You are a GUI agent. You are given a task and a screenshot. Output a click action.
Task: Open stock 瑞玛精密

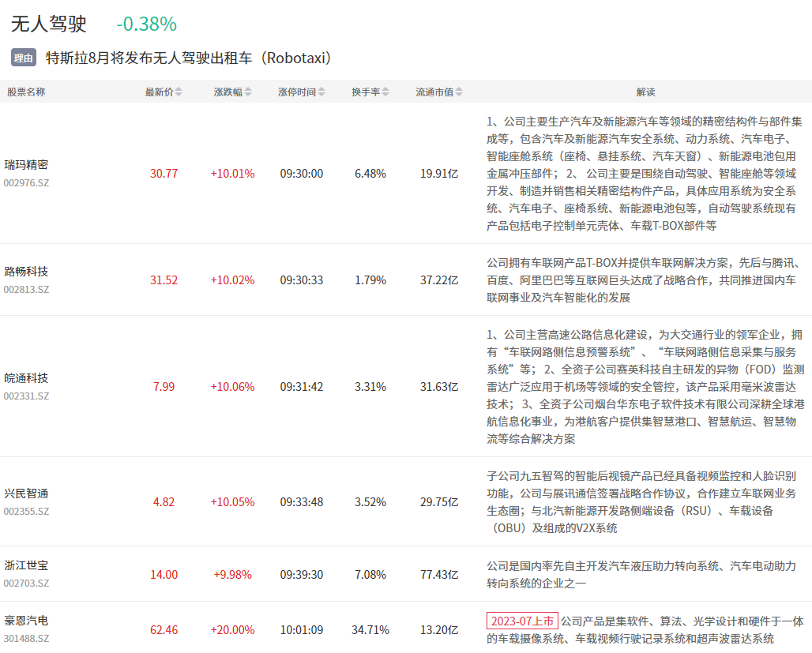click(x=26, y=165)
